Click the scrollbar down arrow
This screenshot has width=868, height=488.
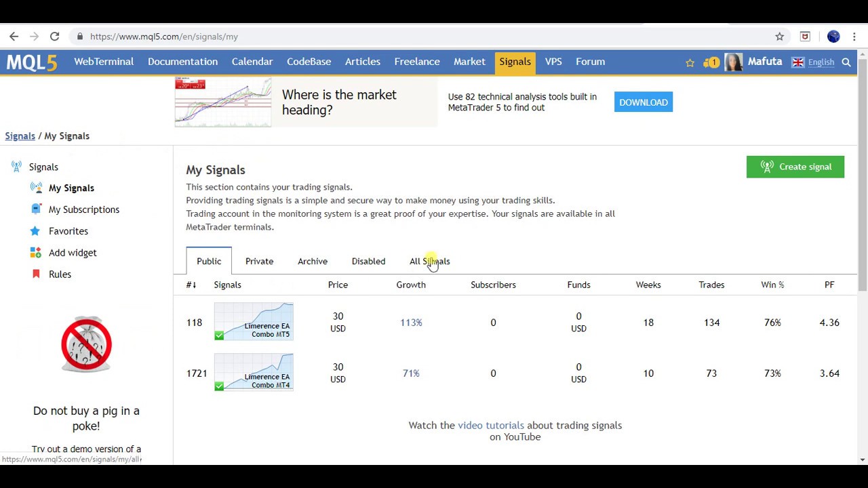click(863, 460)
